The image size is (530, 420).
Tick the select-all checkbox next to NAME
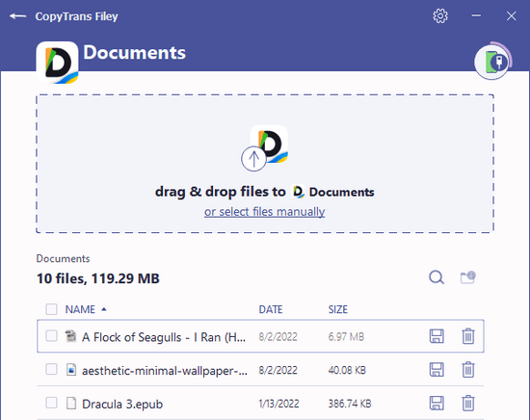[x=51, y=309]
